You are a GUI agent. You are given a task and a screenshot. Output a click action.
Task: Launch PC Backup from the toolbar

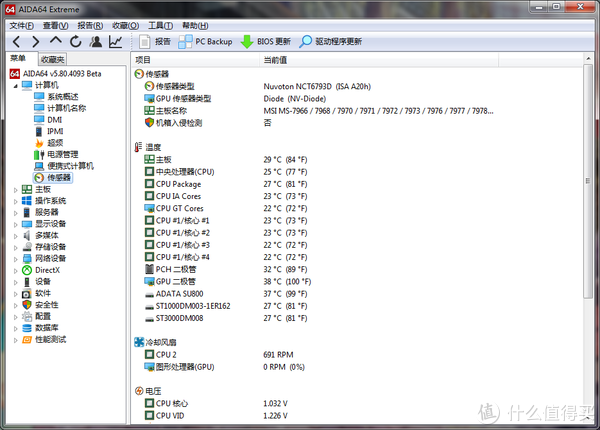point(205,41)
